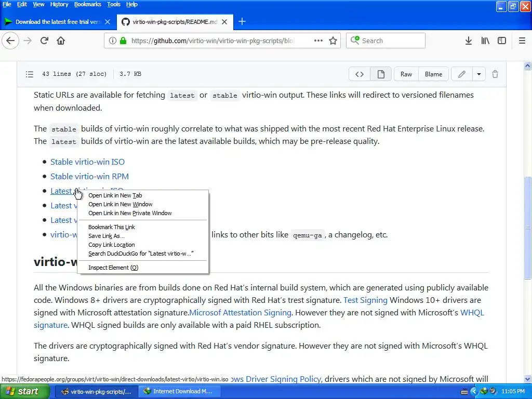Choose Open Link in New Window
The height and width of the screenshot is (399, 532).
click(x=143, y=204)
